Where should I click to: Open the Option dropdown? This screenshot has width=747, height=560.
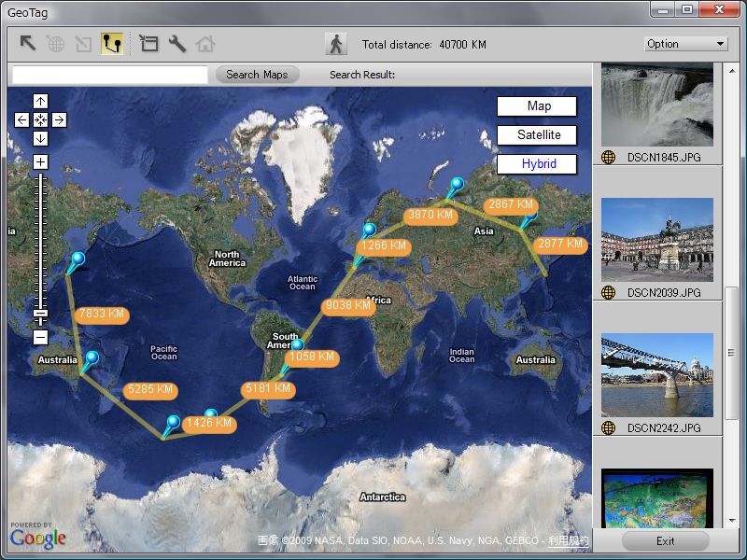[x=685, y=44]
